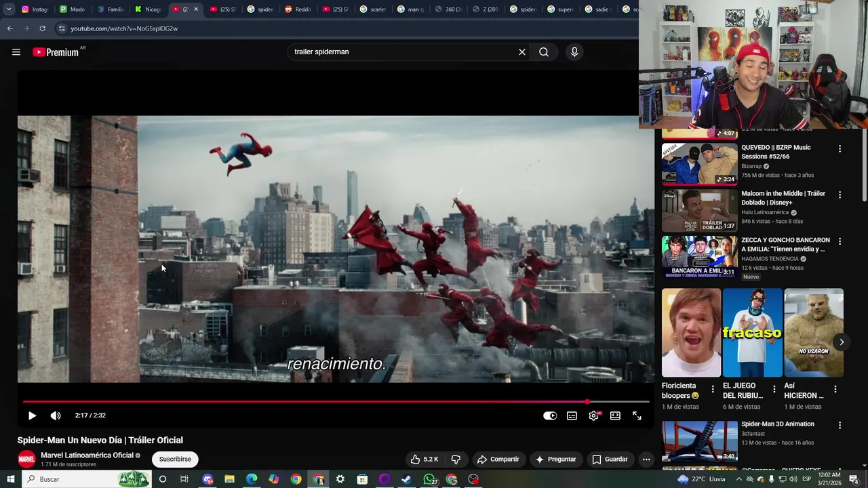868x488 pixels.
Task: Open options for Spider-Man 3D Animation
Action: tap(840, 426)
